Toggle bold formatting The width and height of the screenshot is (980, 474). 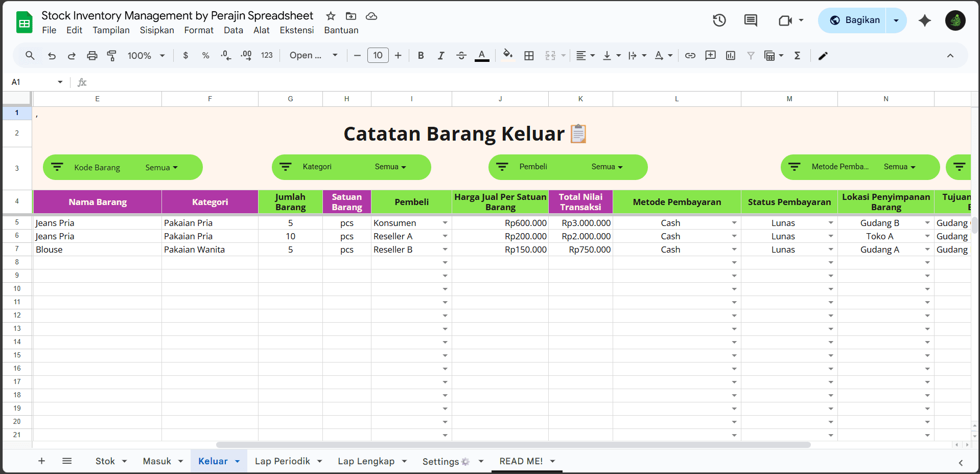click(x=421, y=55)
